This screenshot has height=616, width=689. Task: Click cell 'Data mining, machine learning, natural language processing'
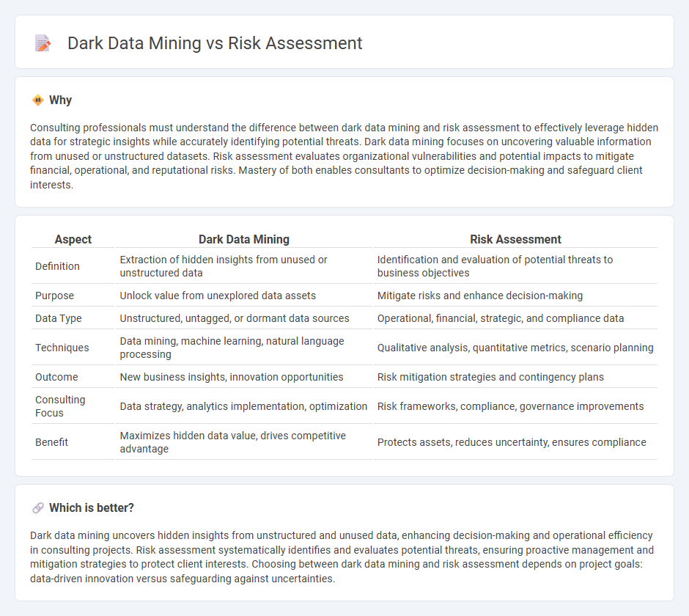pyautogui.click(x=244, y=348)
